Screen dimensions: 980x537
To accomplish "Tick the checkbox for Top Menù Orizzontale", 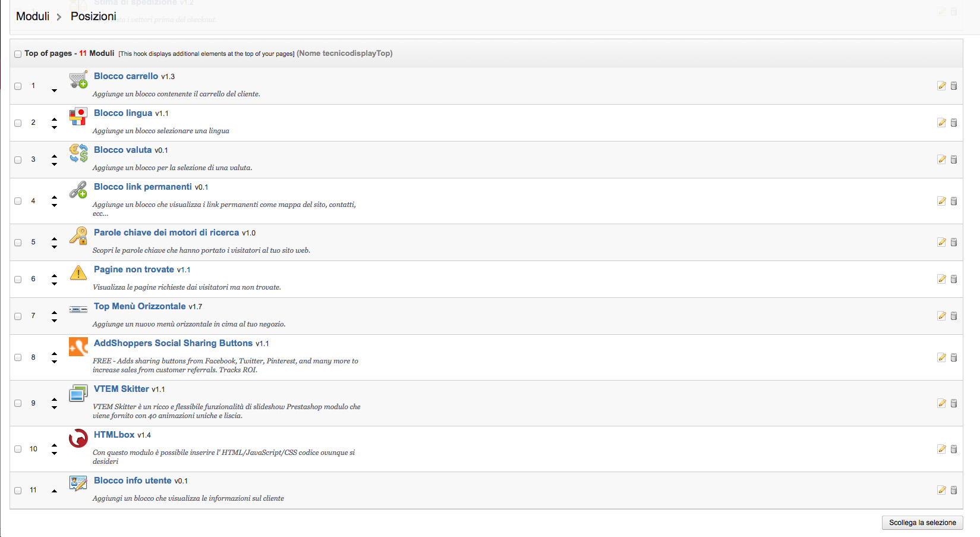I will click(x=18, y=316).
